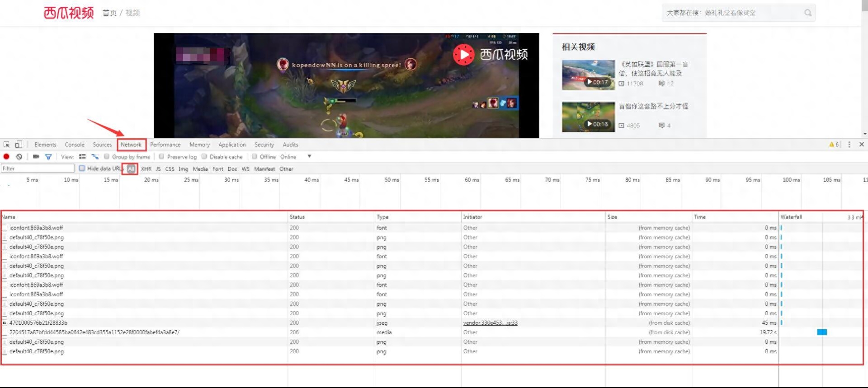Filter requests by Font
This screenshot has height=388, width=868.
(218, 169)
